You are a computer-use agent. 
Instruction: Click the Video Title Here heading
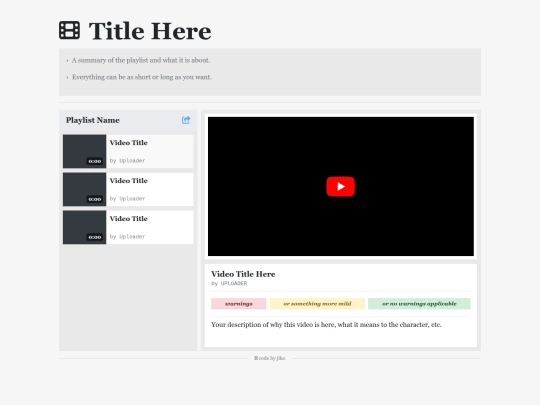pyautogui.click(x=243, y=274)
